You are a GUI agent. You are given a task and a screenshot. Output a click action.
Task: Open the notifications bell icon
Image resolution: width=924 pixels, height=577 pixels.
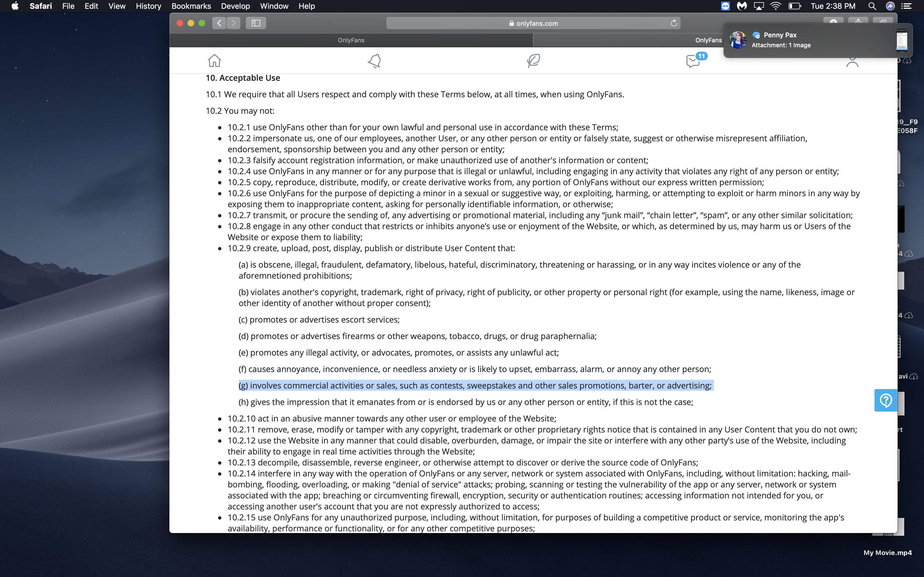(x=374, y=61)
